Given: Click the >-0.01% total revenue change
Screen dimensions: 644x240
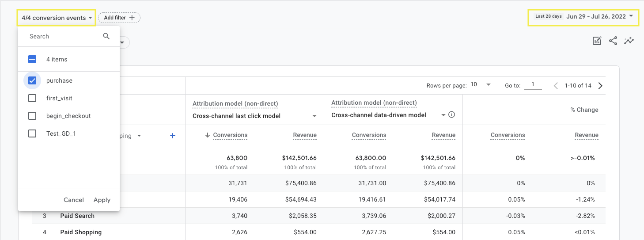Looking at the screenshot, I should [x=583, y=158].
